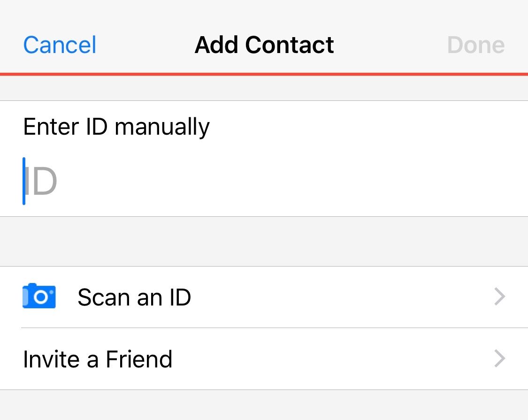Click the Invite a Friend text label
This screenshot has width=528, height=420.
(x=98, y=359)
